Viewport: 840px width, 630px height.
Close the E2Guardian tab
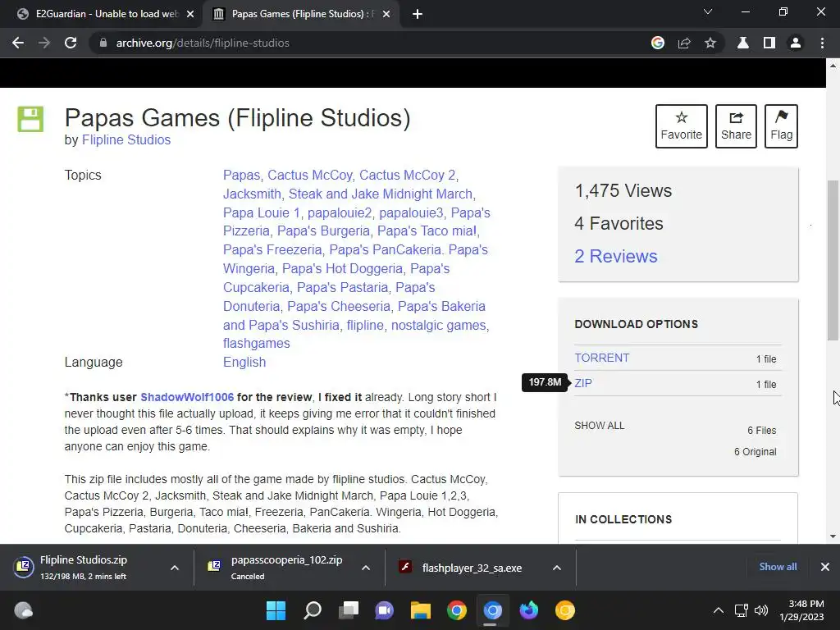(x=190, y=14)
